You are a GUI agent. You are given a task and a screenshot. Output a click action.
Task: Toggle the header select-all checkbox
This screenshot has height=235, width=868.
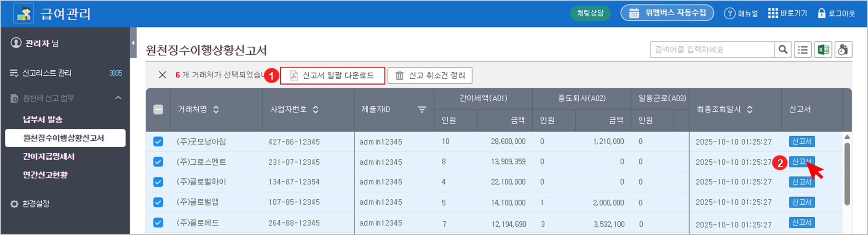pos(158,110)
